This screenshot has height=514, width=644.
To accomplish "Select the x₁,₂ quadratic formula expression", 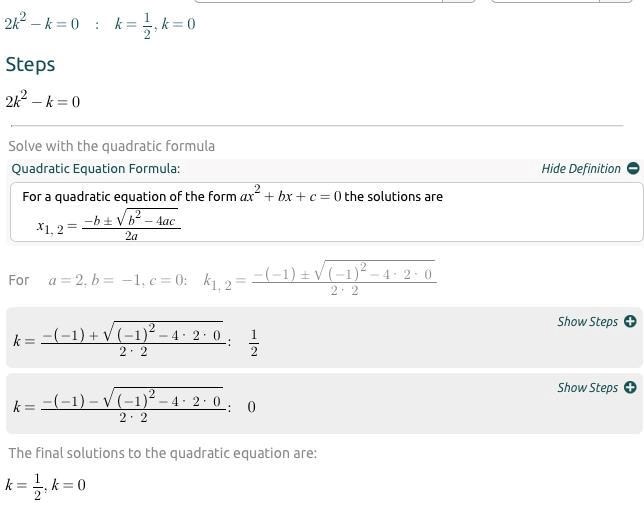I will click(x=108, y=223).
